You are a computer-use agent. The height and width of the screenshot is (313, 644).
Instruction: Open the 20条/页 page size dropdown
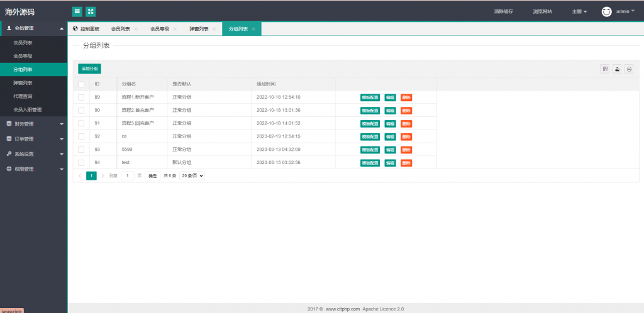coord(192,176)
